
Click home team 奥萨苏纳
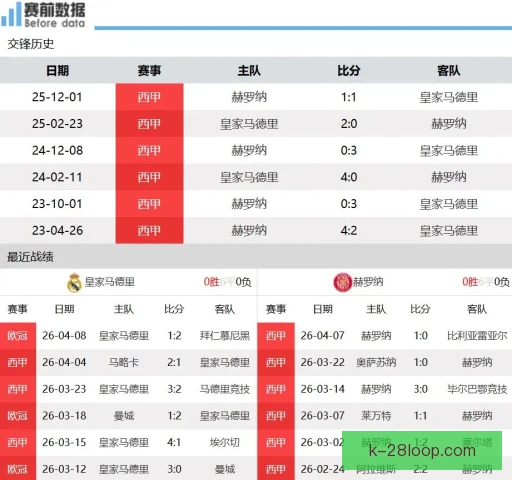[376, 362]
